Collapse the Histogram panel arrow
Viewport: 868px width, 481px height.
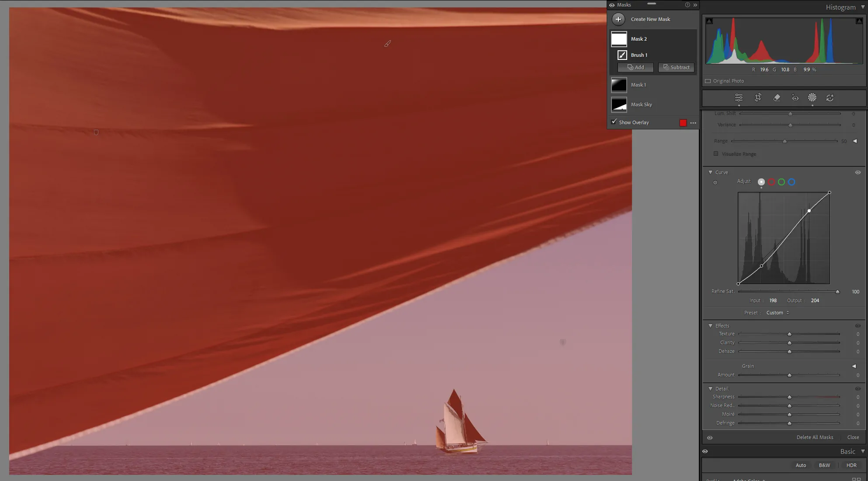tap(862, 7)
